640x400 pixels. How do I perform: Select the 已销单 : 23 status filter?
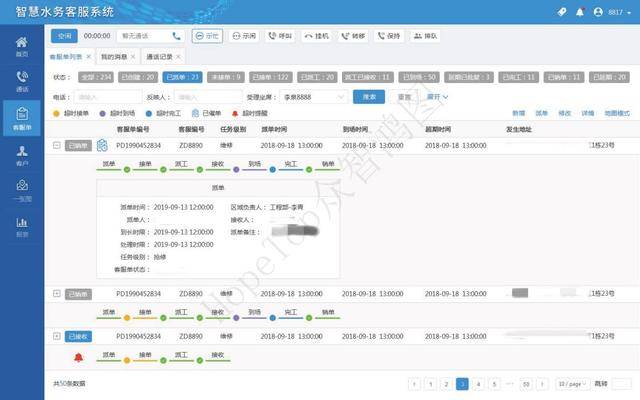point(182,77)
